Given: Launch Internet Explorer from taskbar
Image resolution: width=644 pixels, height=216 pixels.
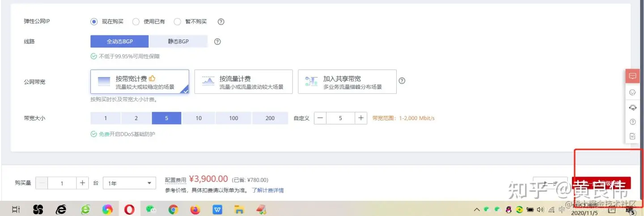Looking at the screenshot, I should pyautogui.click(x=61, y=209).
